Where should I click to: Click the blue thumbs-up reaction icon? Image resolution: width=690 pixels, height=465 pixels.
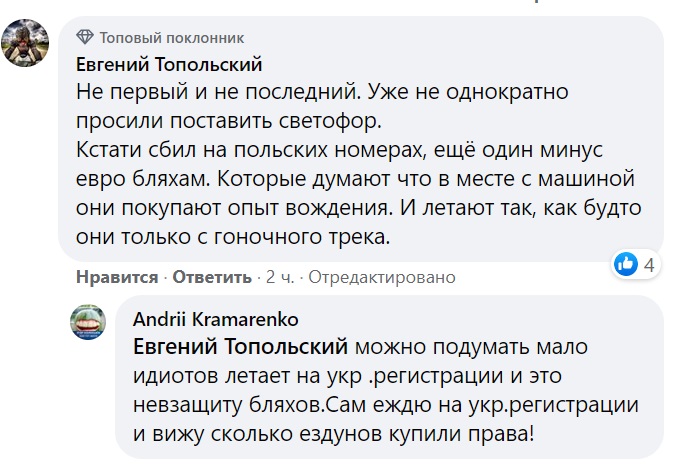(626, 264)
